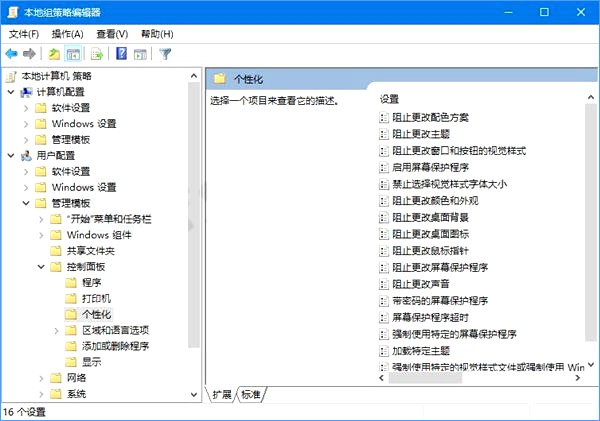Click the show/hide action pane icon

[x=141, y=53]
